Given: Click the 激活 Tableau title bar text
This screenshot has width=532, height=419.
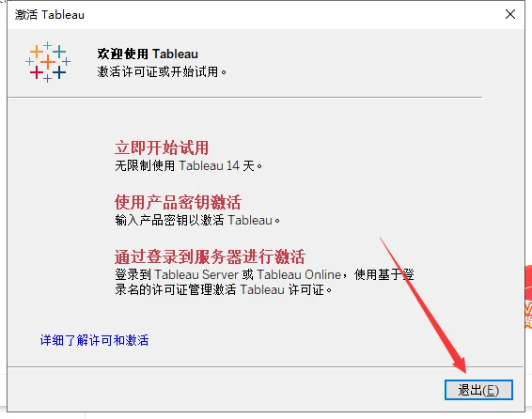Looking at the screenshot, I should coord(50,15).
